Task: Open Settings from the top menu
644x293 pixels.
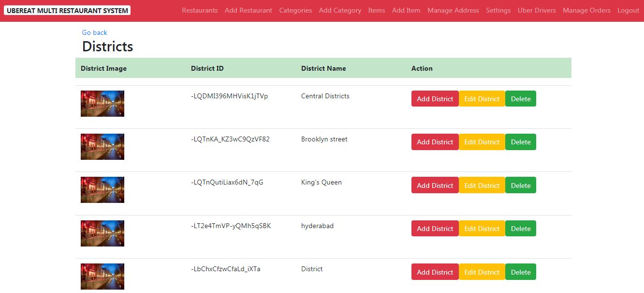Action: coord(498,10)
